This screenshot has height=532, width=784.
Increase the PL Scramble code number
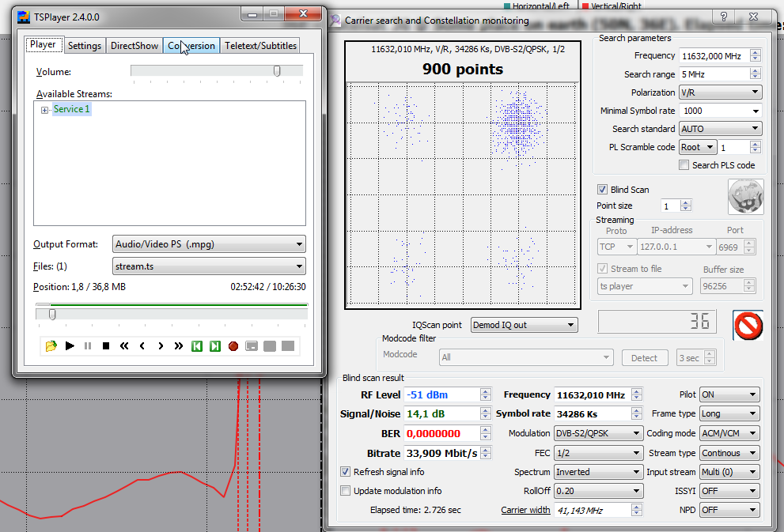pos(756,144)
